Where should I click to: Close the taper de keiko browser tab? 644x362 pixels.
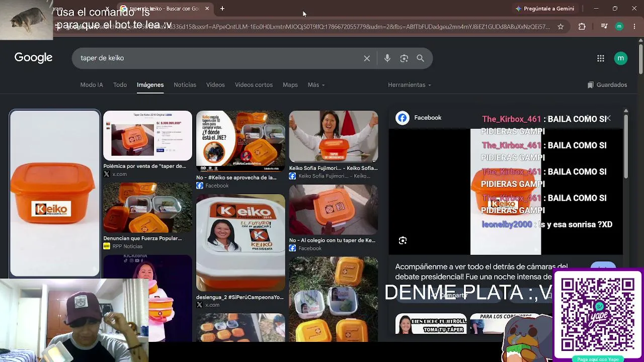[x=207, y=9]
